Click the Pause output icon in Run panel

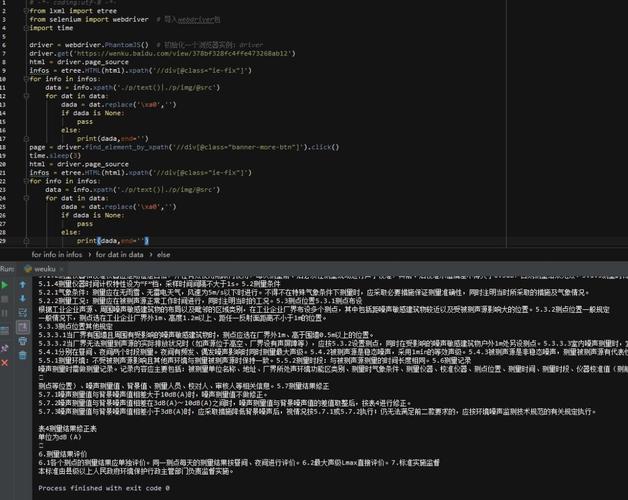(4, 313)
